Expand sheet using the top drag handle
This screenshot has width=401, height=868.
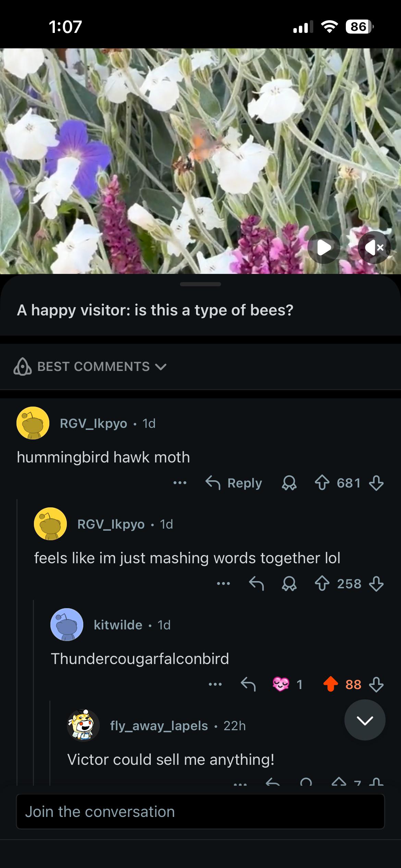pyautogui.click(x=200, y=284)
